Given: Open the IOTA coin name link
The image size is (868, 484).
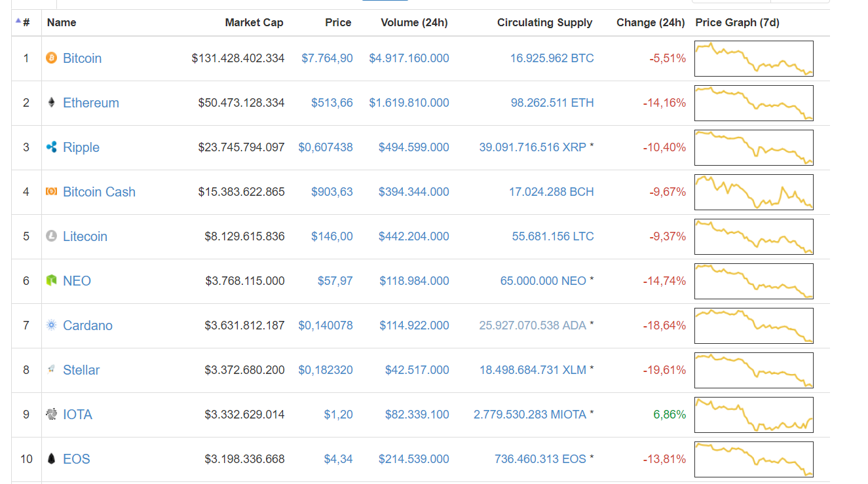Looking at the screenshot, I should click(77, 415).
